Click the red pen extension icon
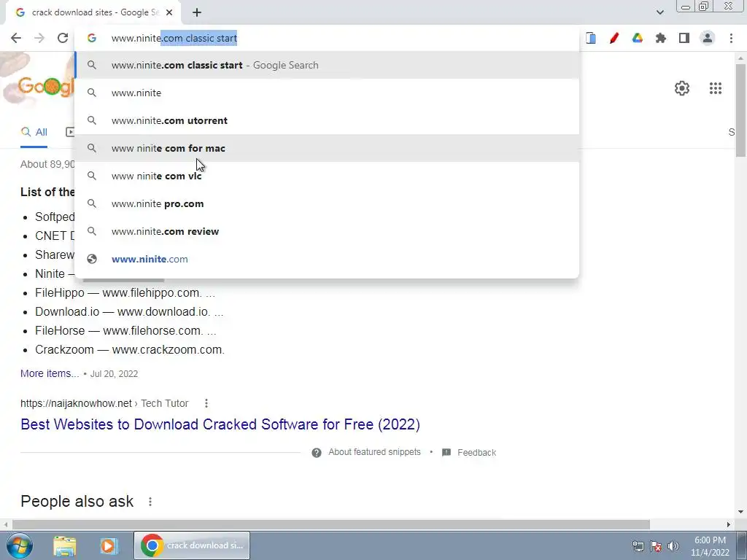 tap(614, 38)
